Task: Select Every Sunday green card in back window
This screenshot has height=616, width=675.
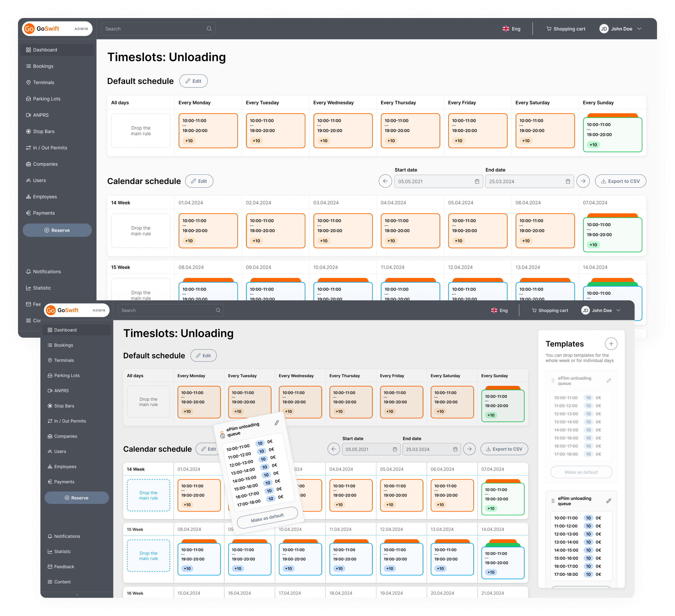Action: pos(612,135)
